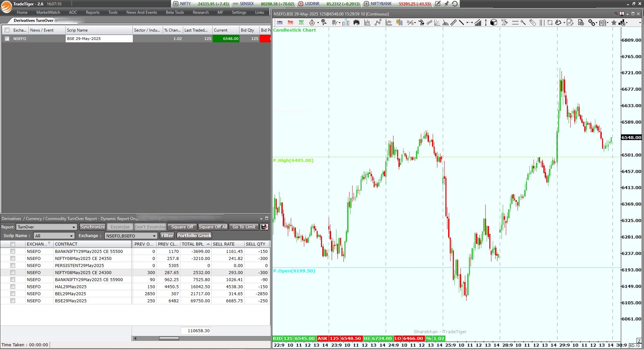This screenshot has width=644, height=350.
Task: Click the Entry price marker tool
Action: (x=280, y=22)
